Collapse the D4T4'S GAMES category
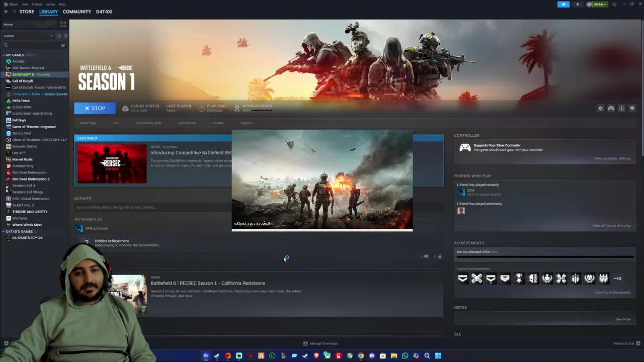The image size is (644, 362). tap(4, 231)
